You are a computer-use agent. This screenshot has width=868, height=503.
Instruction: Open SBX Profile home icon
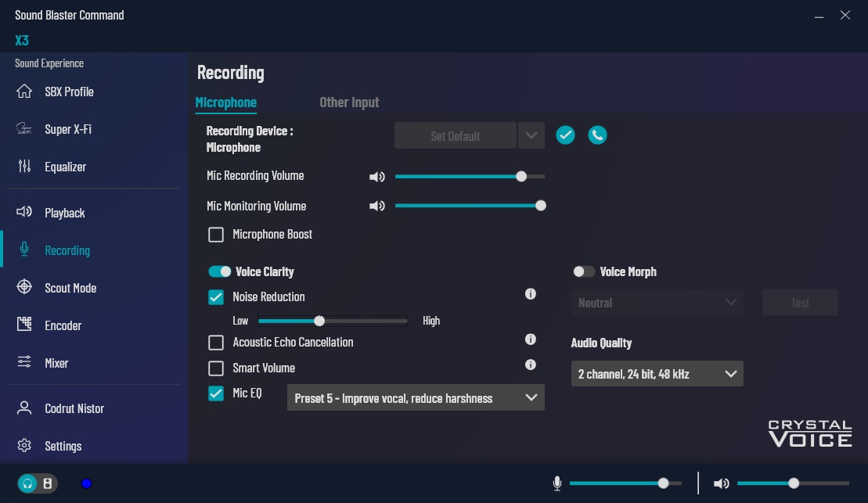click(x=24, y=92)
